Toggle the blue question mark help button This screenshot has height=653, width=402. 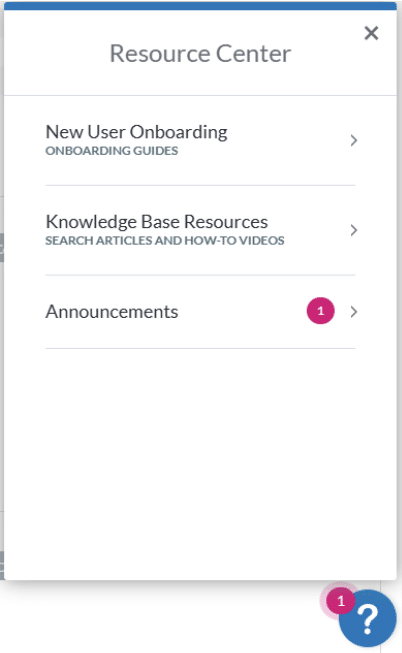(x=369, y=619)
